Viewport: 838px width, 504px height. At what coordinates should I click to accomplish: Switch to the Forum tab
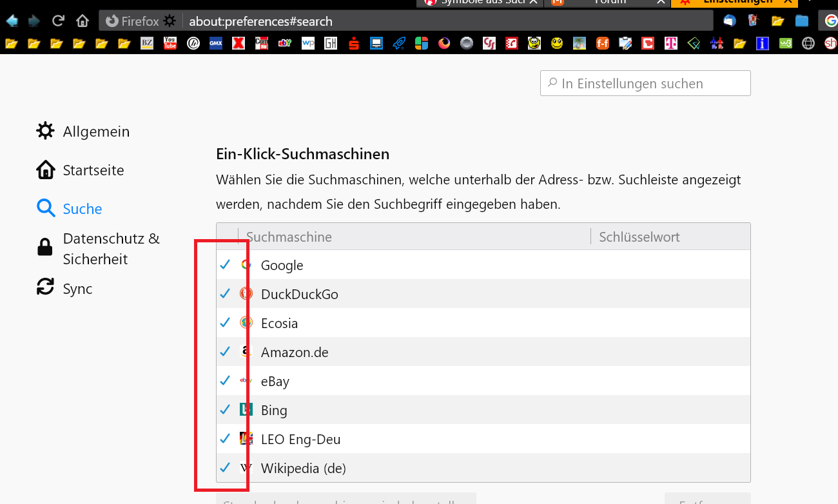tap(609, 3)
